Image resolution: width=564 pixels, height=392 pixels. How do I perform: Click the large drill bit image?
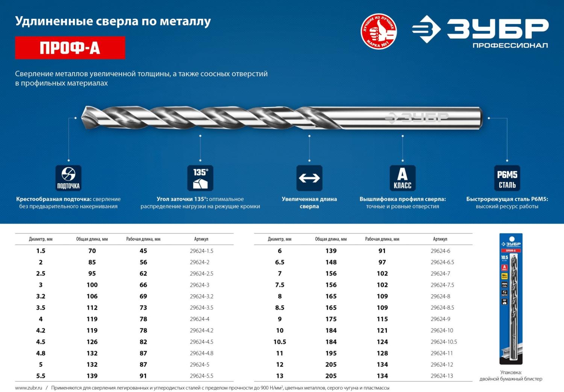(x=281, y=118)
